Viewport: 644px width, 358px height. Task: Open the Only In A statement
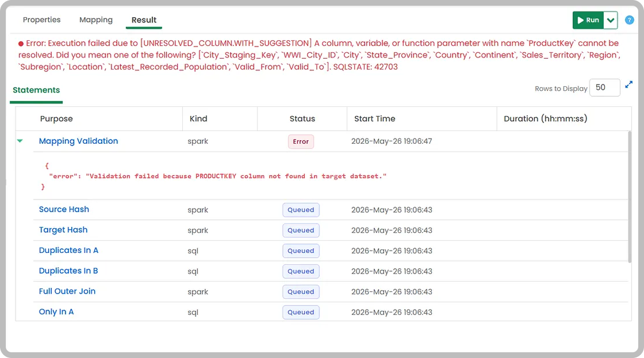click(56, 312)
